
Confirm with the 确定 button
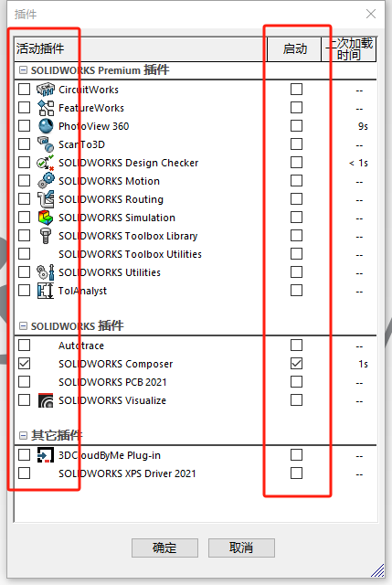point(164,548)
